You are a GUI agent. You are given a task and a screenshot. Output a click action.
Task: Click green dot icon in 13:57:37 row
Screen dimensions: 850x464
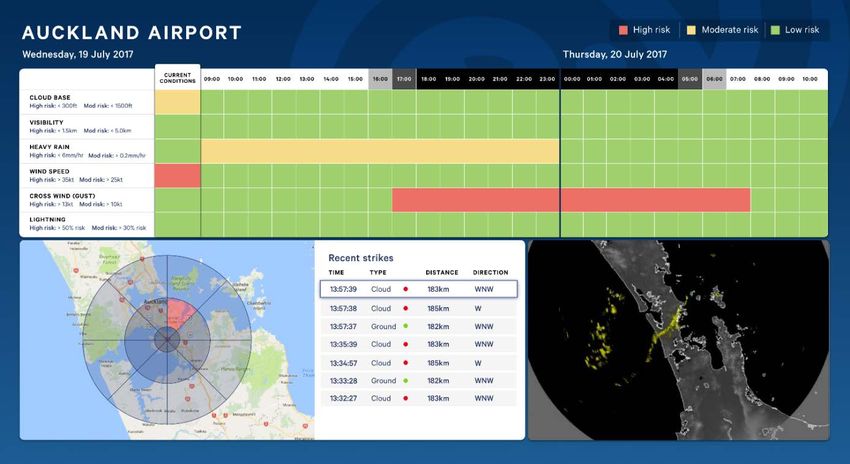405,326
